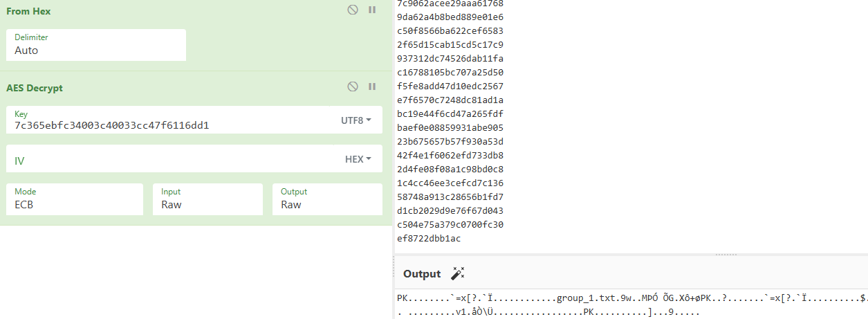Click into the AES Key input field

(166, 125)
